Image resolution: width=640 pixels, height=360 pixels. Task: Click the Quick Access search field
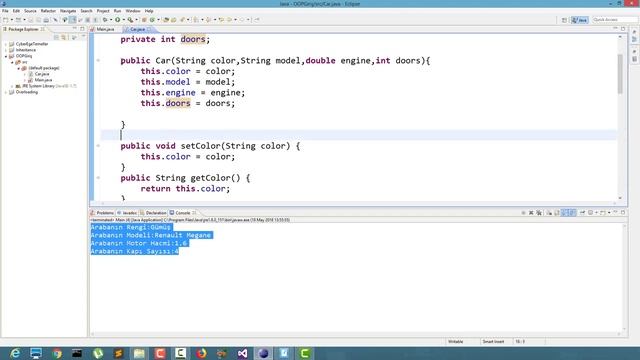point(614,20)
